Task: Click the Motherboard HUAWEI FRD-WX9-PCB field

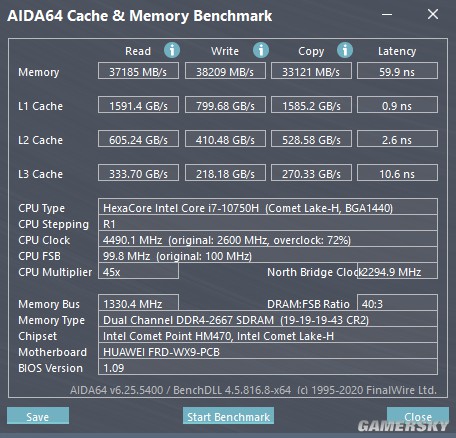Action: tap(268, 351)
